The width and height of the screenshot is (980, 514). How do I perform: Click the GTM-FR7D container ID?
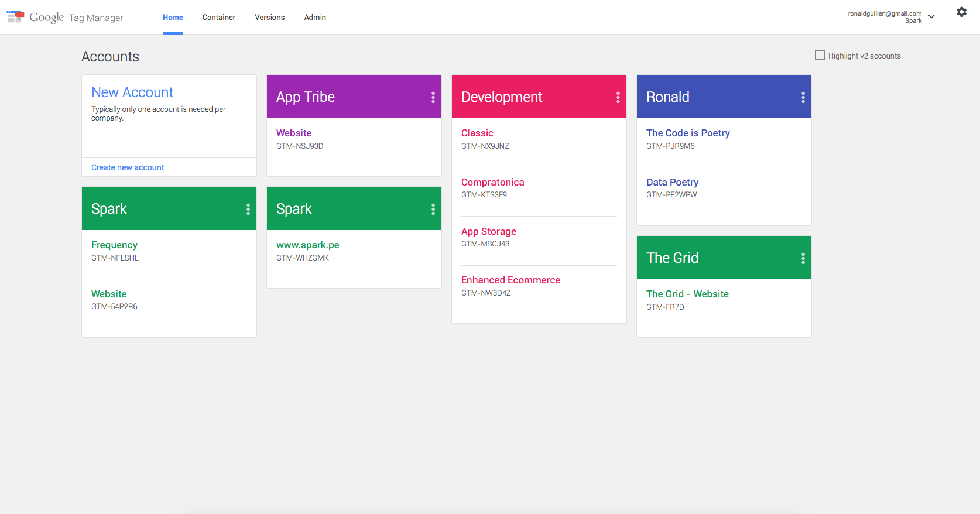click(665, 307)
